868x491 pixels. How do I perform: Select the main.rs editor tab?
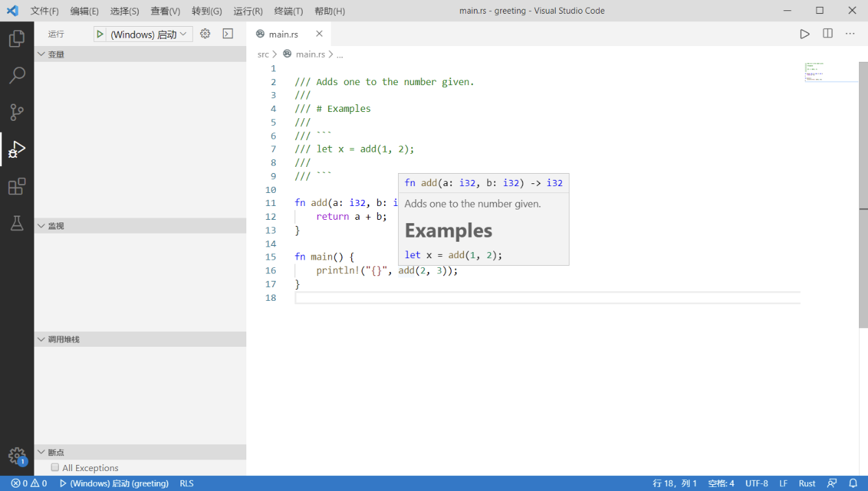click(x=283, y=34)
